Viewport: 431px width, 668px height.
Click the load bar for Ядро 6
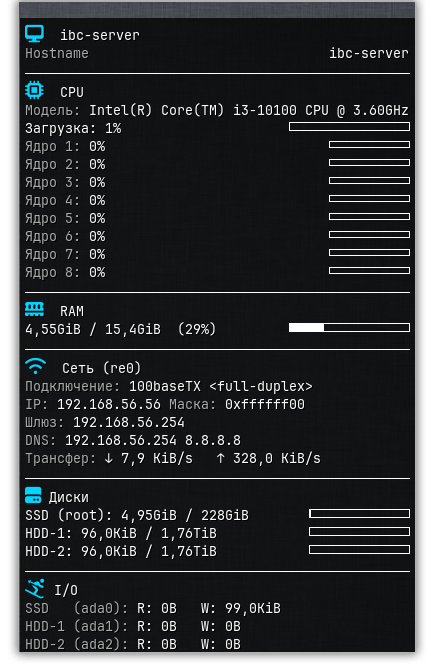click(369, 235)
